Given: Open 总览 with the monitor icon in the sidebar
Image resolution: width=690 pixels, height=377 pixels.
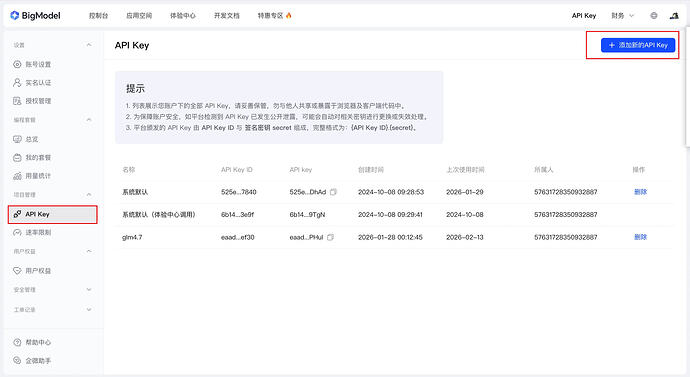Looking at the screenshot, I should click(x=26, y=139).
